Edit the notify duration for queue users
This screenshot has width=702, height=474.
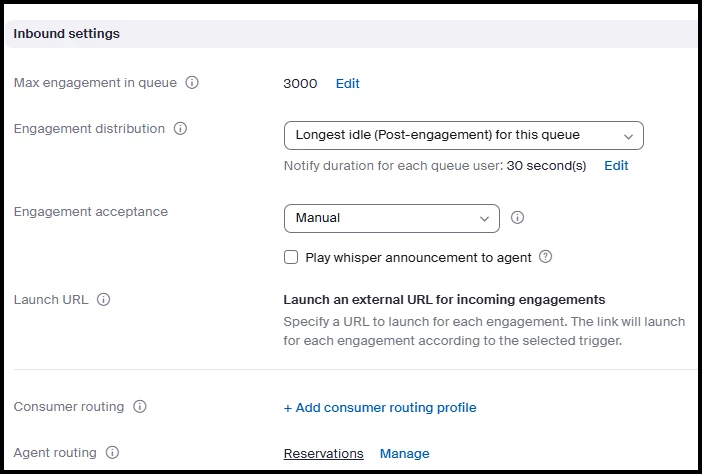(x=616, y=166)
